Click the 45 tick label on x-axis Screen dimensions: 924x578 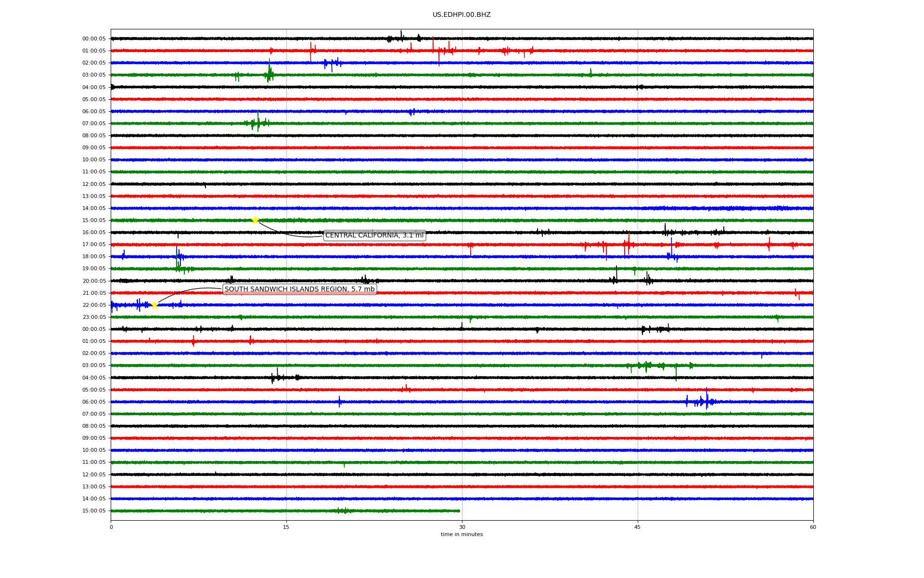638,527
